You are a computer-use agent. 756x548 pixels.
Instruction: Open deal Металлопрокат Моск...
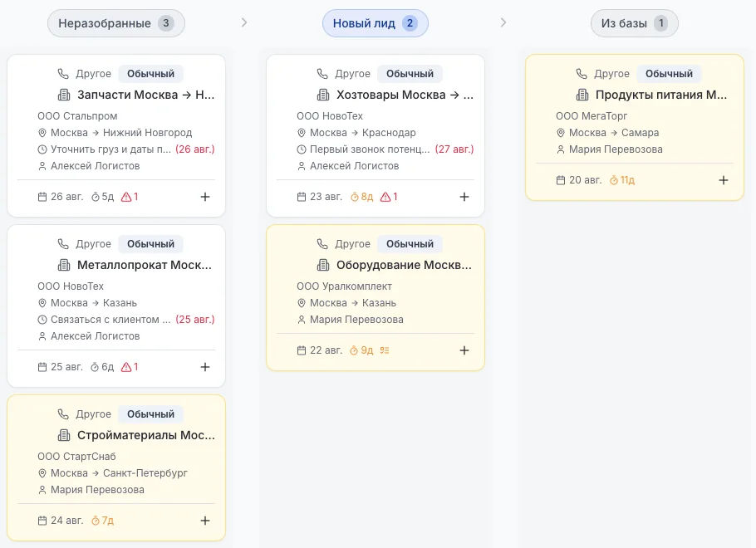(145, 265)
